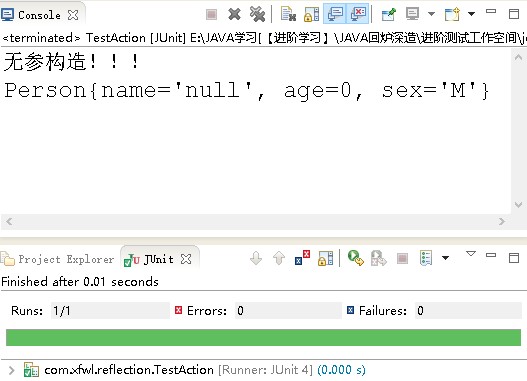Click the '无参构造！！！' console output line
The width and height of the screenshot is (527, 381).
pyautogui.click(x=71, y=62)
